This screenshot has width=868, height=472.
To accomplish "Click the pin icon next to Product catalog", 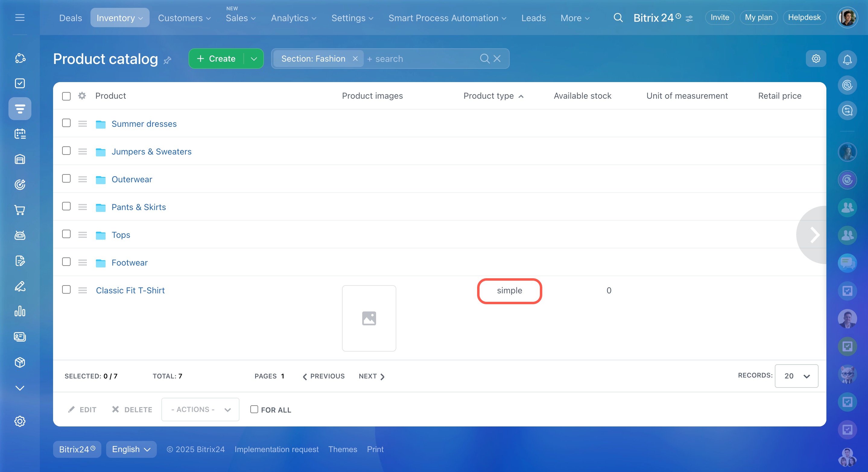I will click(167, 60).
